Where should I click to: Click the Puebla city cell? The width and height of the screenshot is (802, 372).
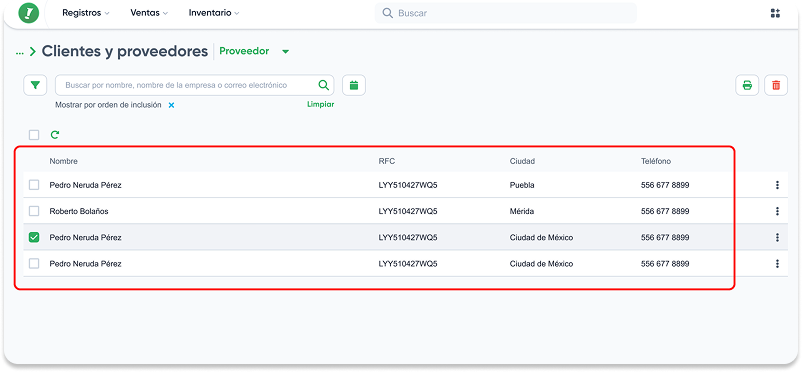[522, 185]
